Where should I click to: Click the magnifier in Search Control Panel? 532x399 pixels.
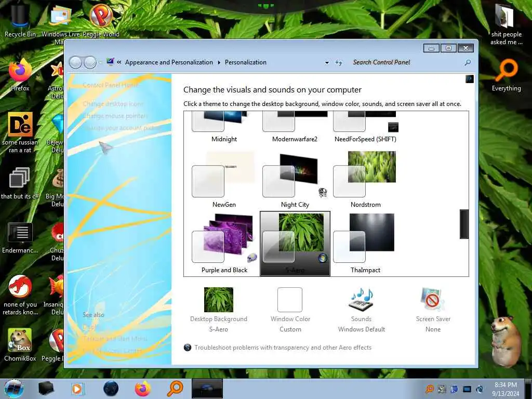(x=468, y=62)
